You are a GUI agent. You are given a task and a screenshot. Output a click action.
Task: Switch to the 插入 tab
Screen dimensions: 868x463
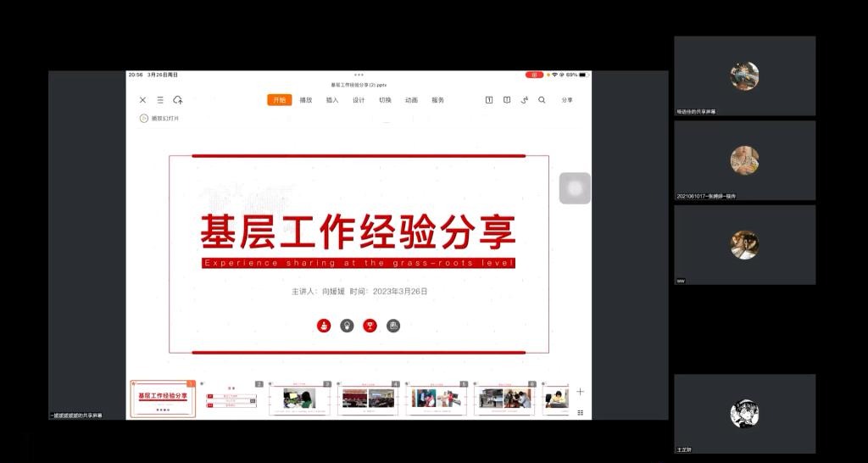(x=332, y=100)
